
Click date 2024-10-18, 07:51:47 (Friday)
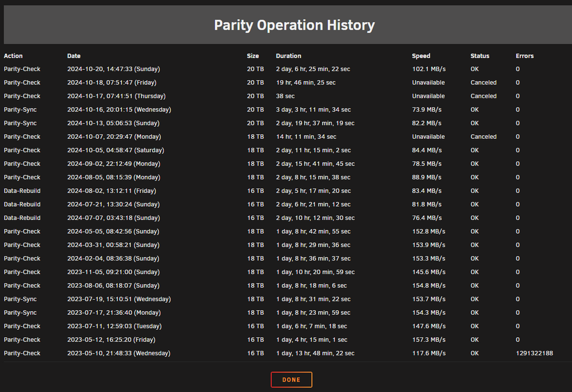tap(112, 82)
